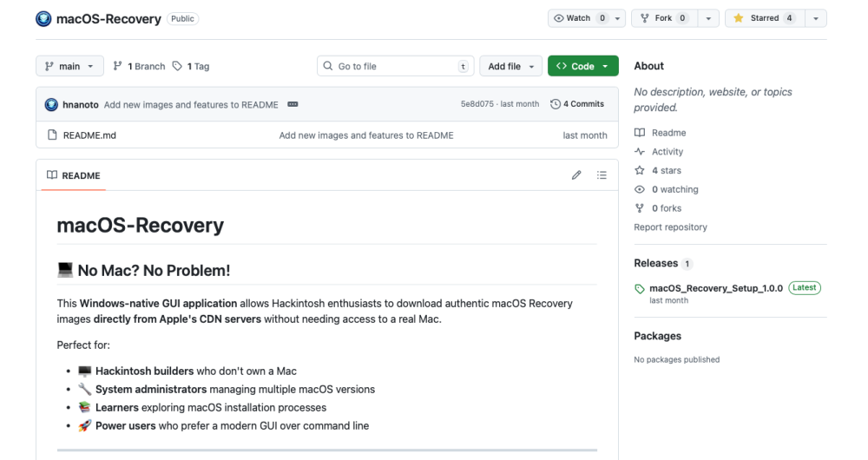Click the fork icon beside 0 forks
The width and height of the screenshot is (868, 460).
click(x=640, y=208)
